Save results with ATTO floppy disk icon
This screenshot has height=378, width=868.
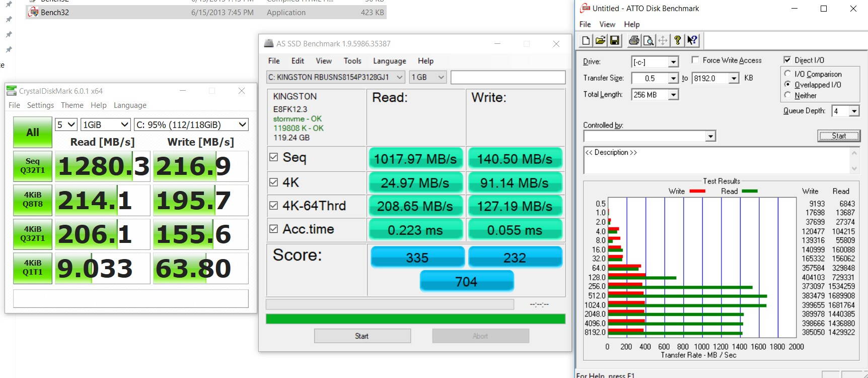(615, 41)
